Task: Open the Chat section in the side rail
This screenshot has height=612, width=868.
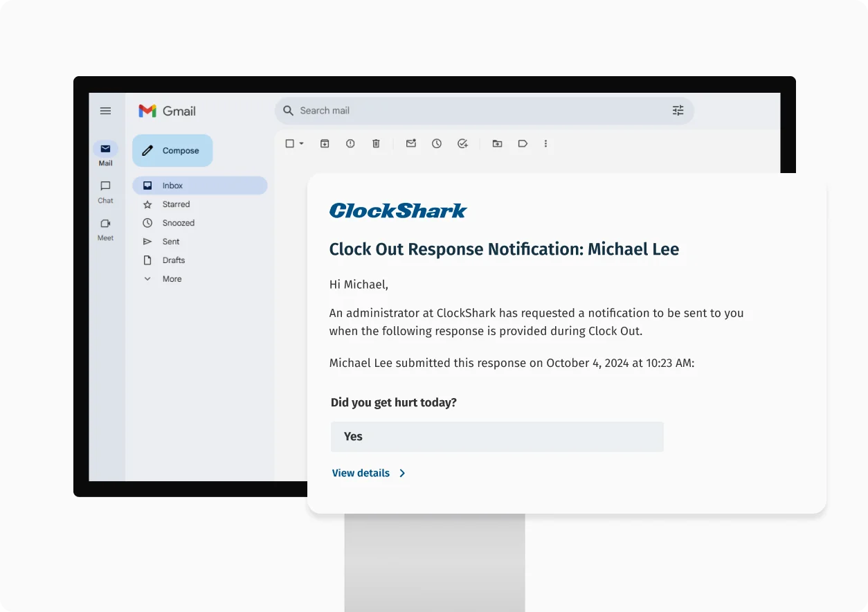Action: pyautogui.click(x=105, y=192)
